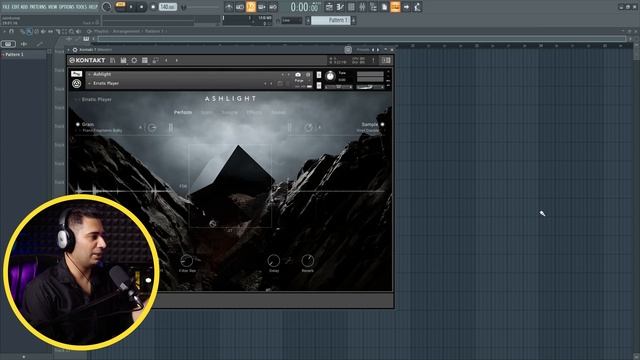
Task: Click the stop button in the transport
Action: [142, 7]
